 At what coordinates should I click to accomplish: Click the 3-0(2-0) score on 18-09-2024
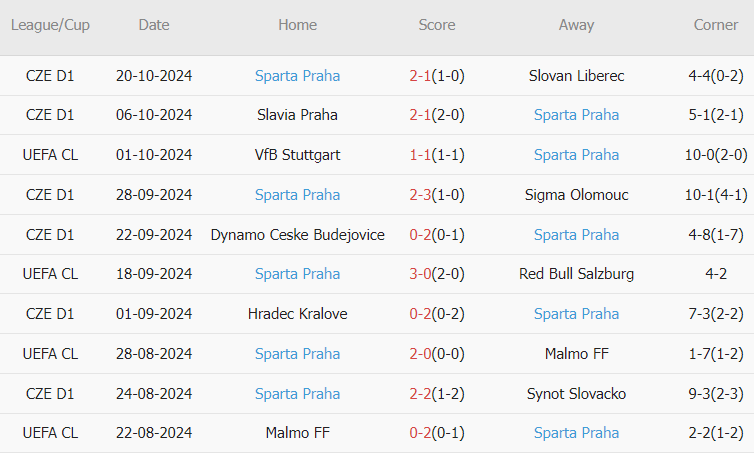click(437, 274)
